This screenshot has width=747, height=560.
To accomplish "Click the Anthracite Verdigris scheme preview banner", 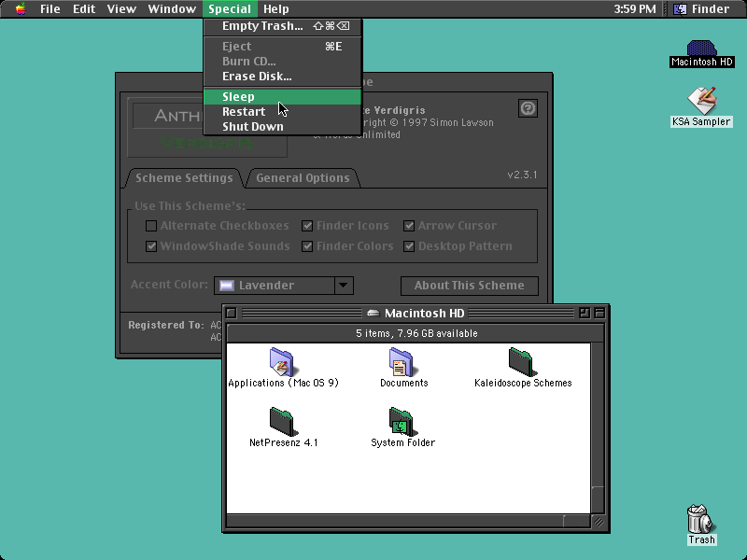I will 207,128.
